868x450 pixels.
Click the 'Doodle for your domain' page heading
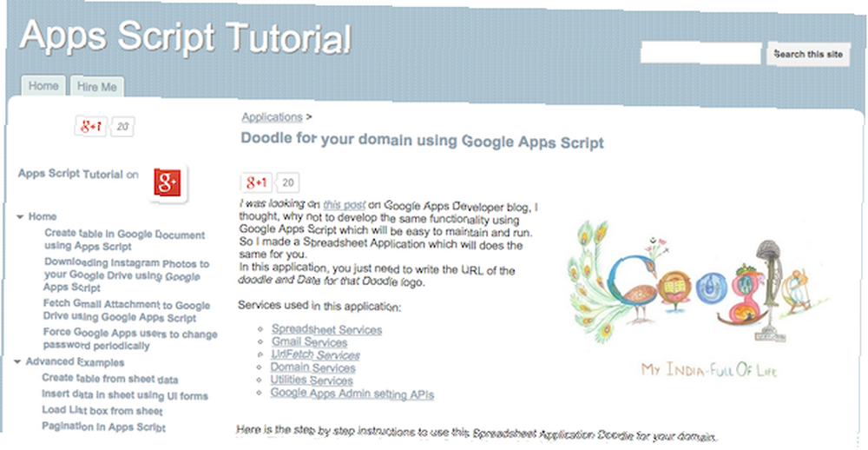coord(422,141)
